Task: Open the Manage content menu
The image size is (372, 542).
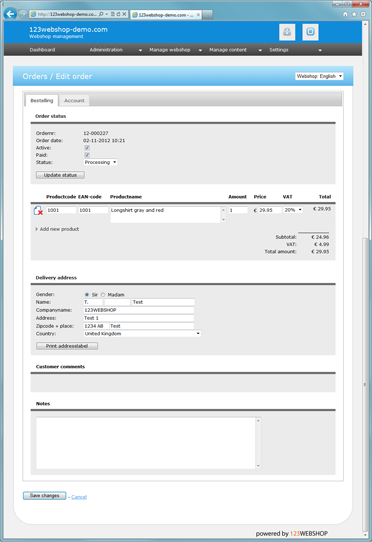Action: (228, 50)
